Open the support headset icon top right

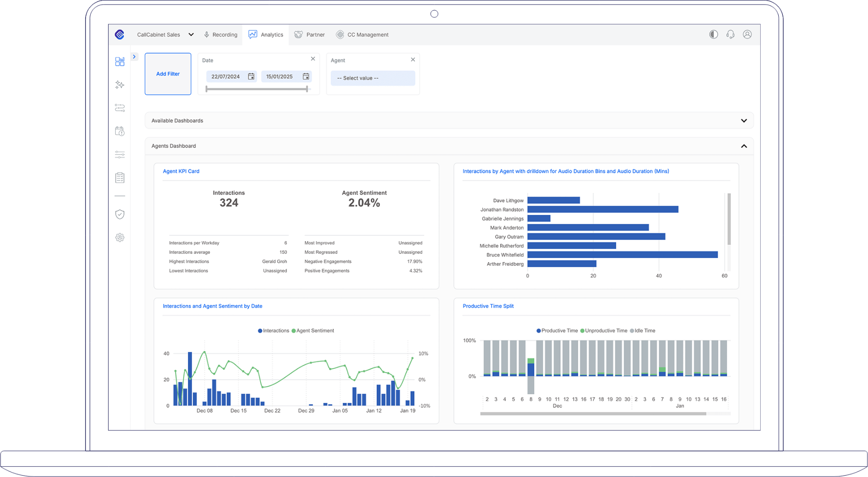[730, 34]
